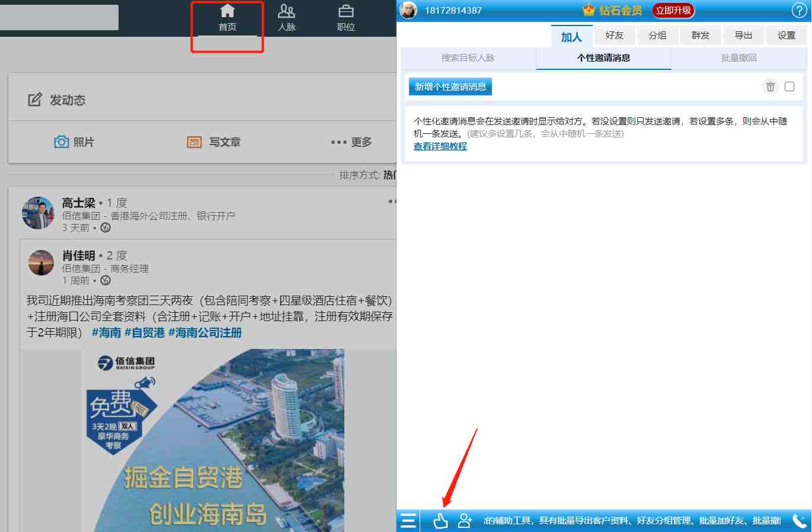The image size is (812, 532).
Task: Open the 个性邀请消息 sub-tab
Action: pos(603,58)
